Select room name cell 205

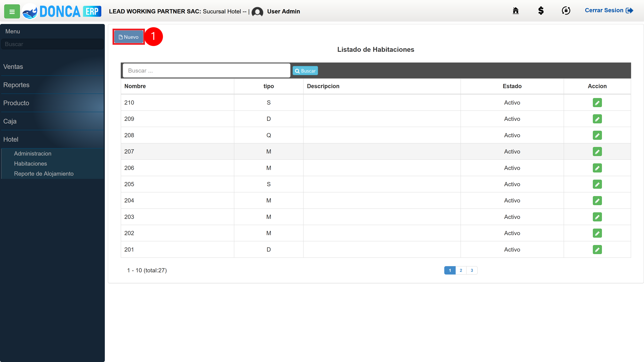click(x=177, y=184)
